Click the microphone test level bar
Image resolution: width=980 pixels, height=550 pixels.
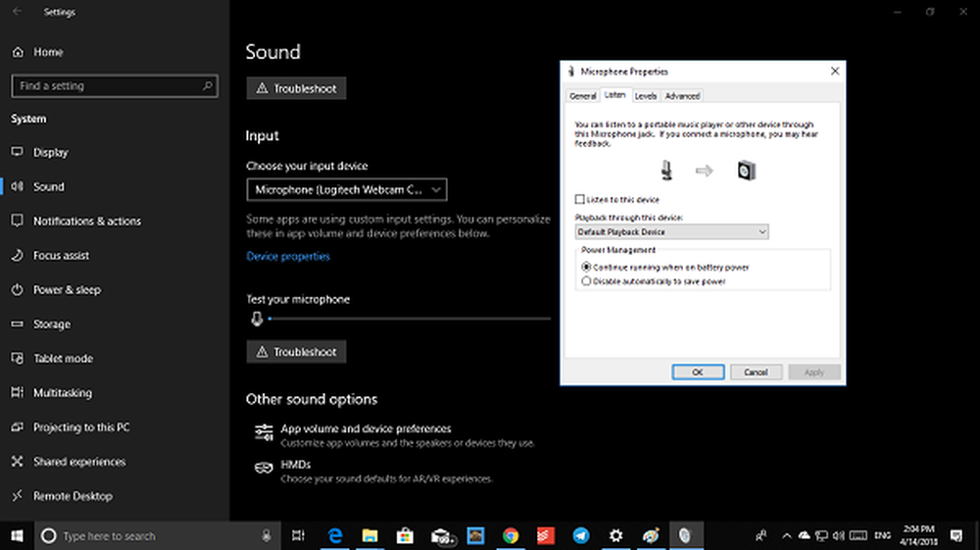tap(410, 319)
